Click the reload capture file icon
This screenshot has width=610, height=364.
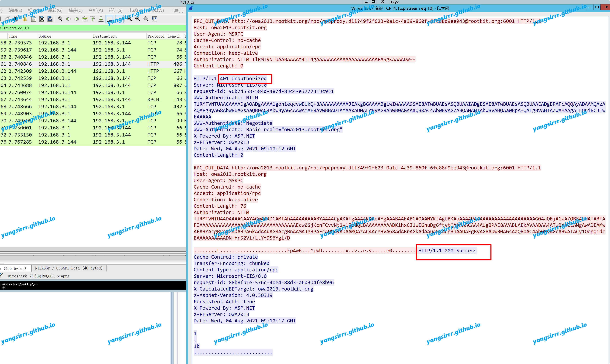click(50, 19)
